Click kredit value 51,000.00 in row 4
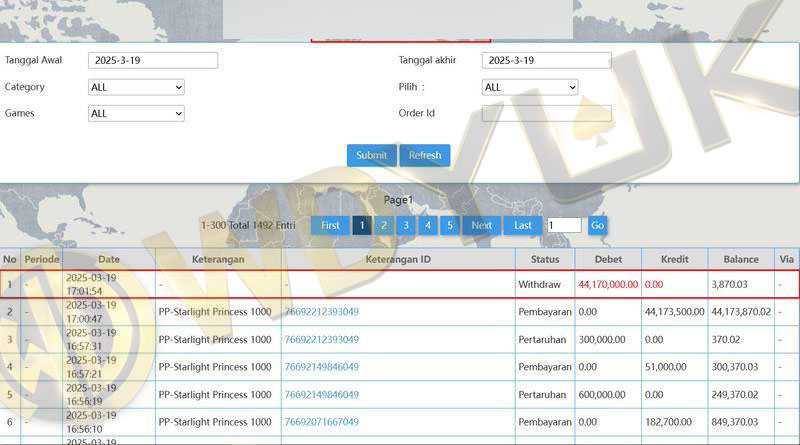 coord(666,367)
